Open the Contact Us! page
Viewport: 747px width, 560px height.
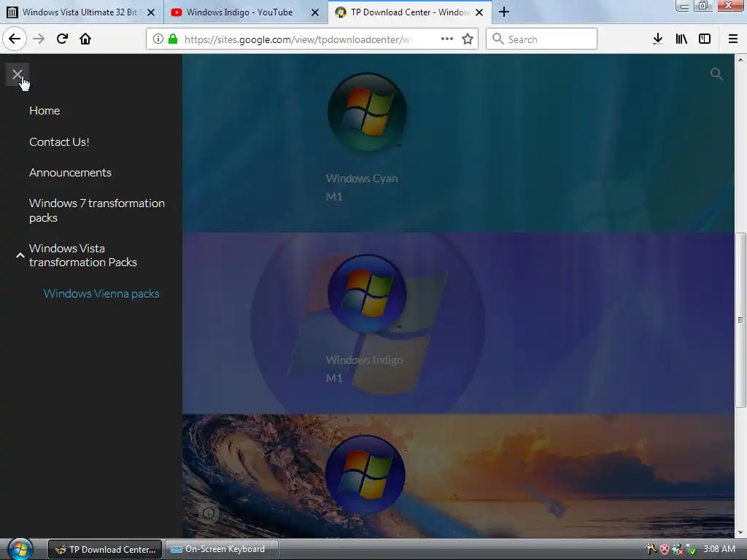59,142
